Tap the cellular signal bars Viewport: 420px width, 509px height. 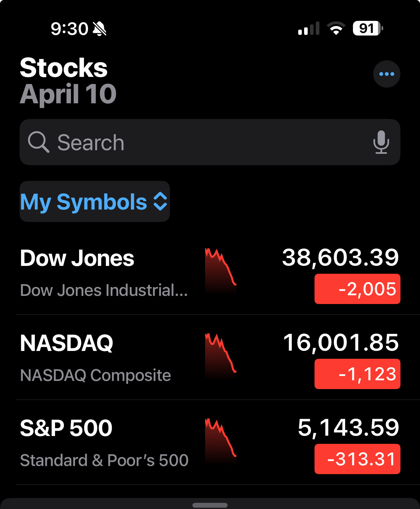pos(309,29)
